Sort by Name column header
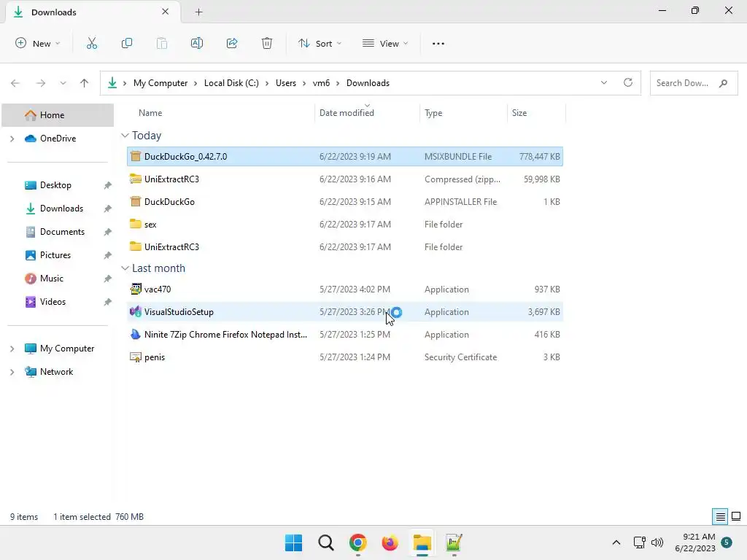This screenshot has width=747, height=560. 150,113
